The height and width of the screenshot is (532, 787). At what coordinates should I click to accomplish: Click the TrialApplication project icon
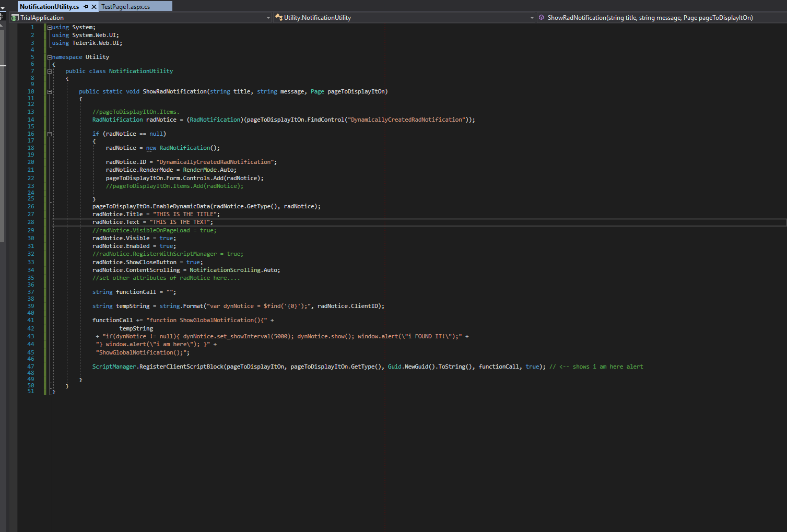(x=15, y=18)
